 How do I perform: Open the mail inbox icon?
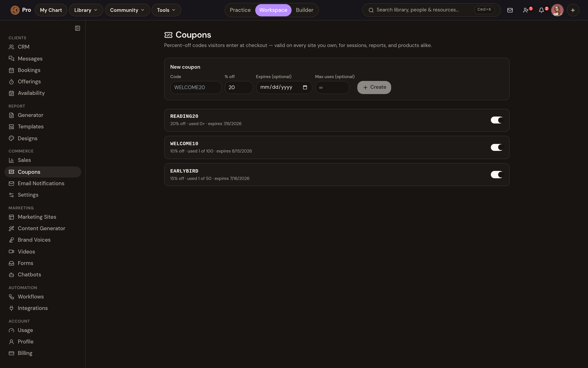click(510, 10)
